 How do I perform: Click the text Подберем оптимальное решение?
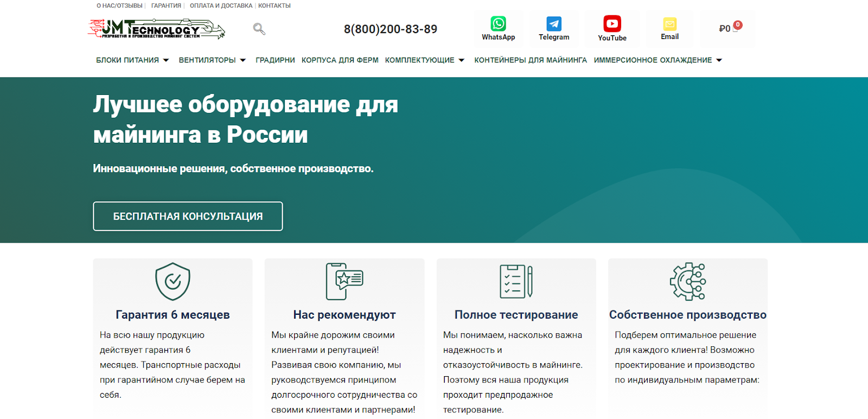(685, 335)
